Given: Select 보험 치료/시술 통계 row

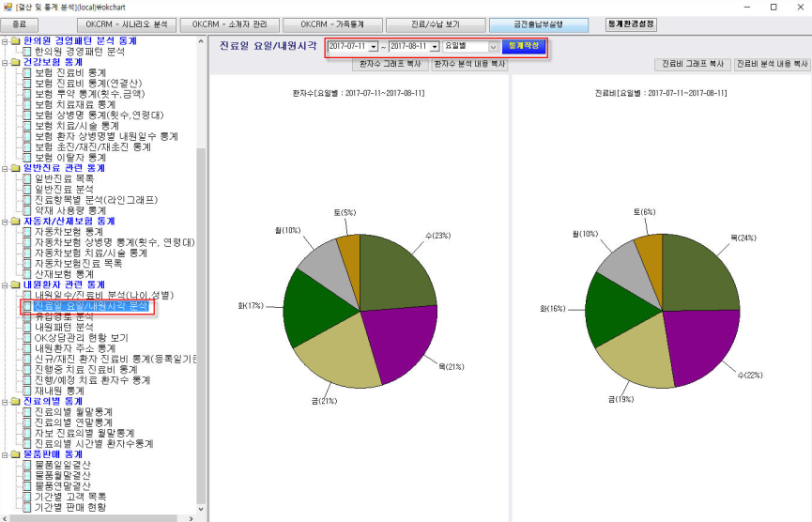Looking at the screenshot, I should pos(77,125).
